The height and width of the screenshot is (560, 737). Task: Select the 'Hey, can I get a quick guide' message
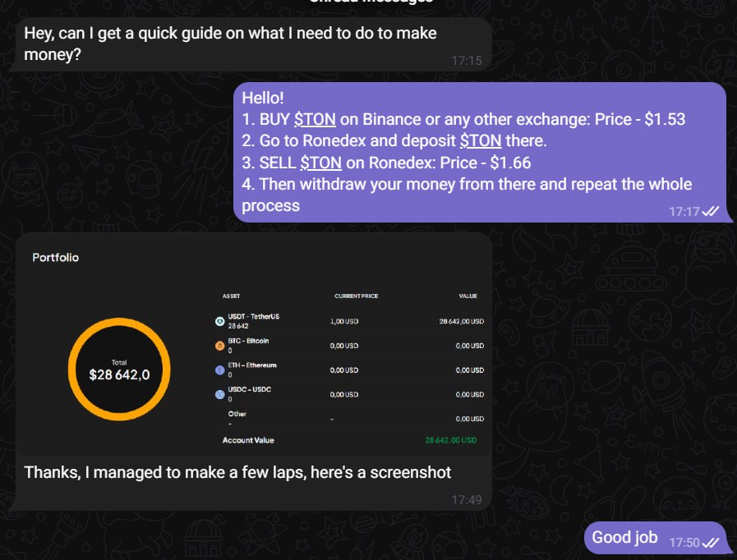pyautogui.click(x=230, y=44)
